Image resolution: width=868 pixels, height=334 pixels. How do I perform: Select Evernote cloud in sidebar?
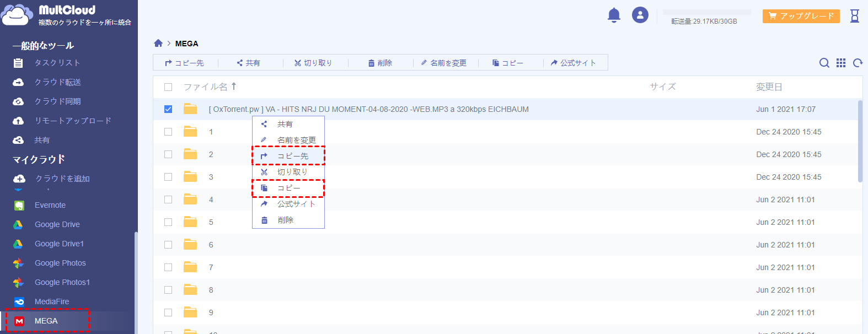(x=50, y=205)
